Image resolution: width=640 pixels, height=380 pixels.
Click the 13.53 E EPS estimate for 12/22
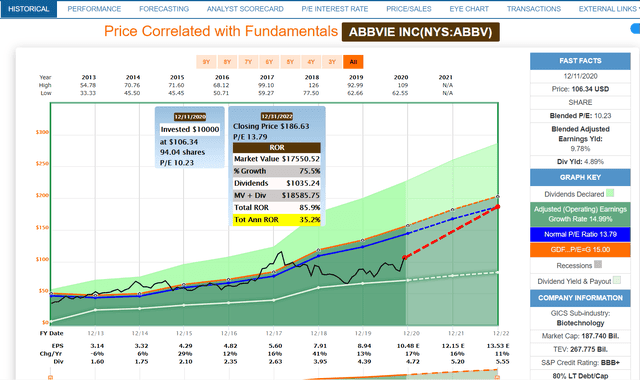click(498, 346)
